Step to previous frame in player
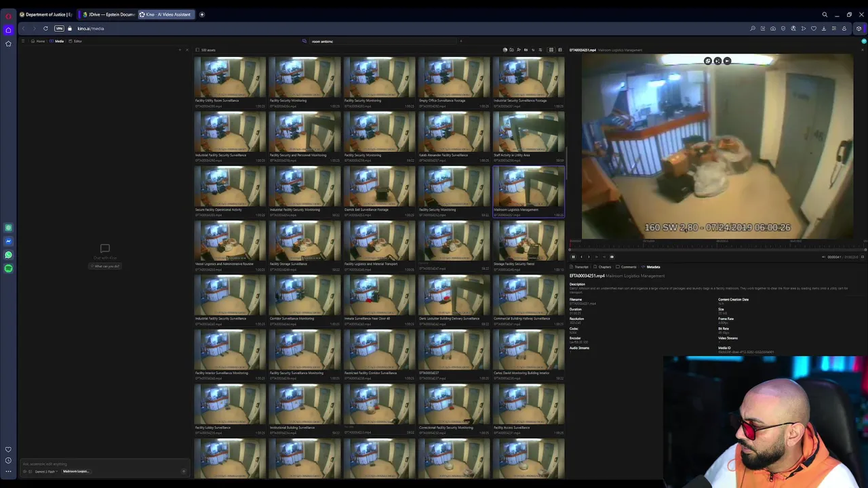This screenshot has width=868, height=488. point(581,257)
